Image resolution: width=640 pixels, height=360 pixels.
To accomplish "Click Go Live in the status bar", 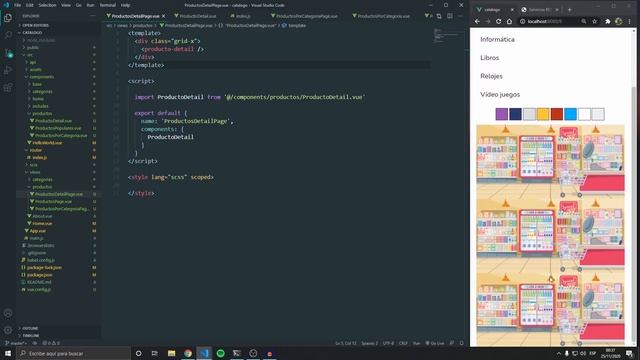I will pyautogui.click(x=435, y=343).
